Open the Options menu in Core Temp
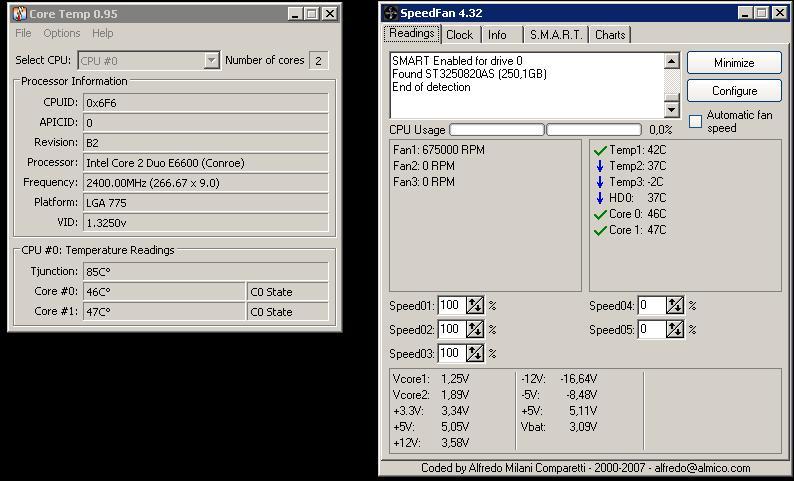Viewport: 794px width, 481px height. (61, 33)
